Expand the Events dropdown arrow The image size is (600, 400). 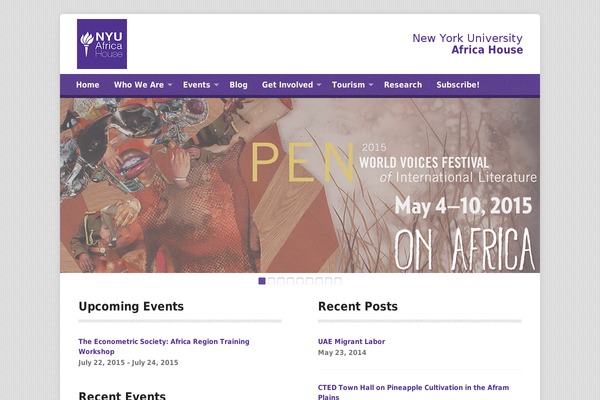(x=216, y=85)
